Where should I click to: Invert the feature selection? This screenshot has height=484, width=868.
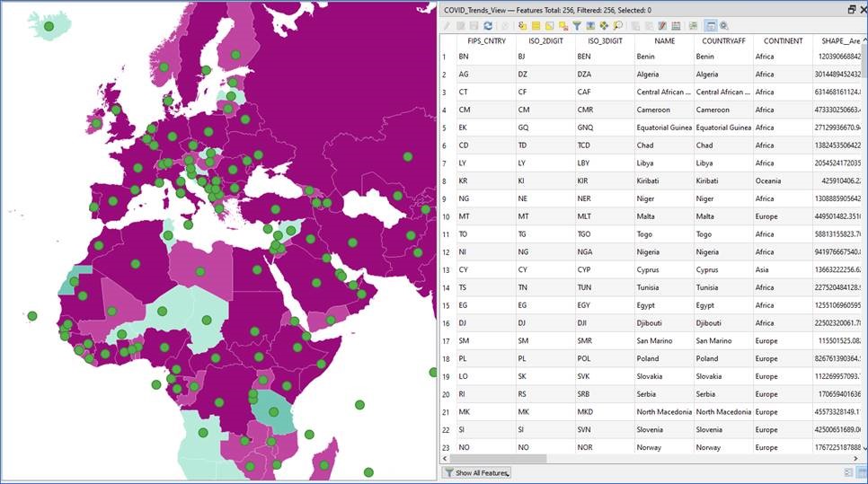tap(550, 25)
